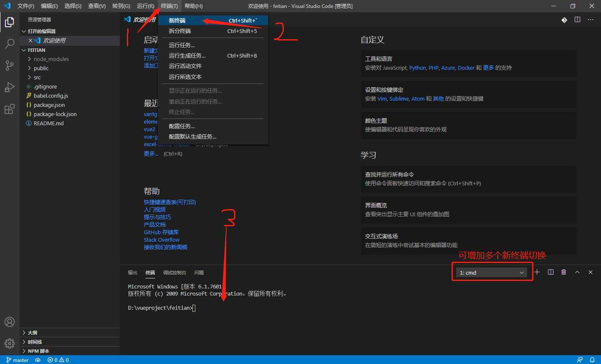Click the VS Code logo in title bar
Viewport: 601px width, 364px height.
coord(7,6)
